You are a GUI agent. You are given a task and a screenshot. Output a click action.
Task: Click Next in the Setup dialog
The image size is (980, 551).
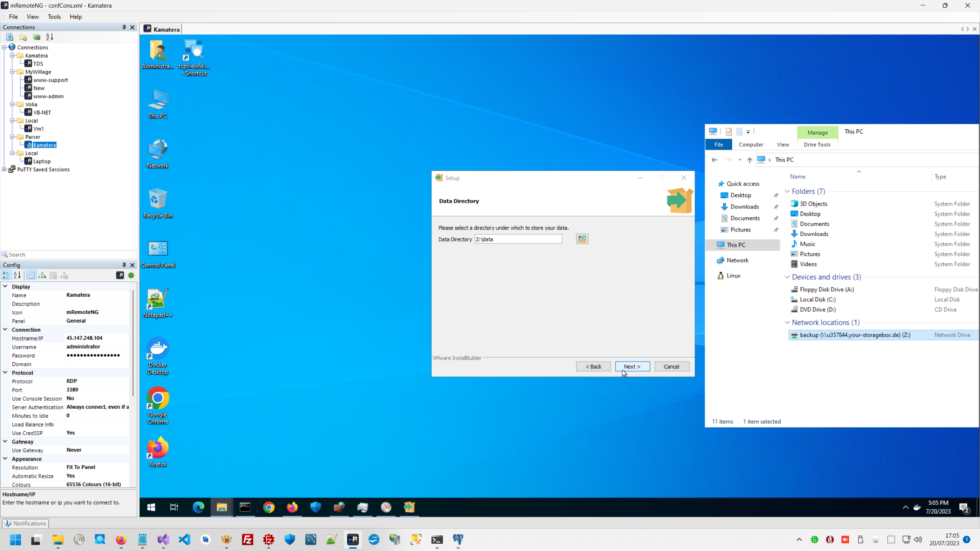[632, 366]
